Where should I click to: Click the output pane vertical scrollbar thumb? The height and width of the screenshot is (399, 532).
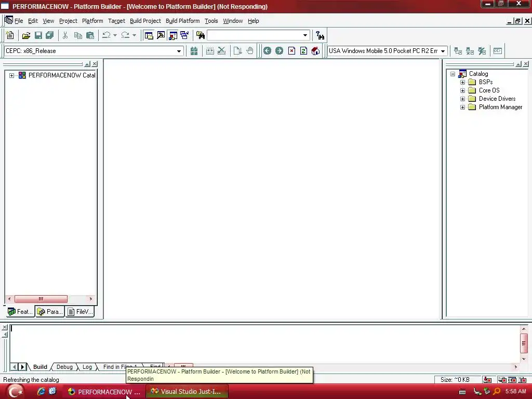click(524, 343)
